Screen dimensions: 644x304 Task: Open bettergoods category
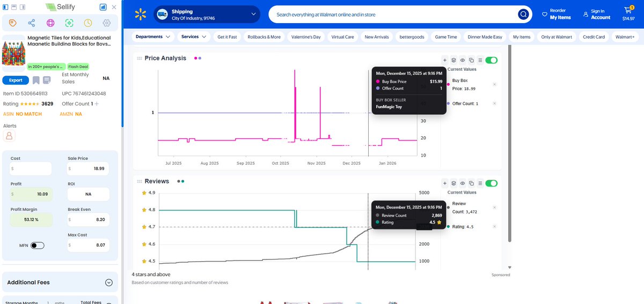pos(412,37)
